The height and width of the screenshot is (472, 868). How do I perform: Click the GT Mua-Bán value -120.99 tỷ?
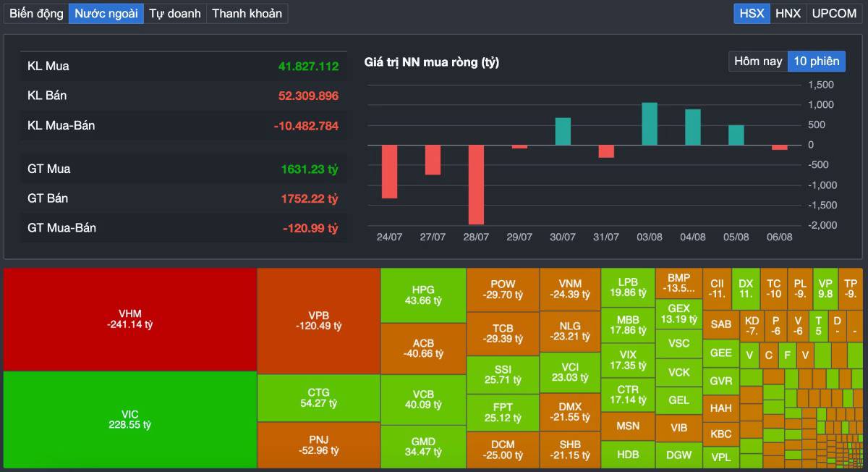pyautogui.click(x=310, y=228)
